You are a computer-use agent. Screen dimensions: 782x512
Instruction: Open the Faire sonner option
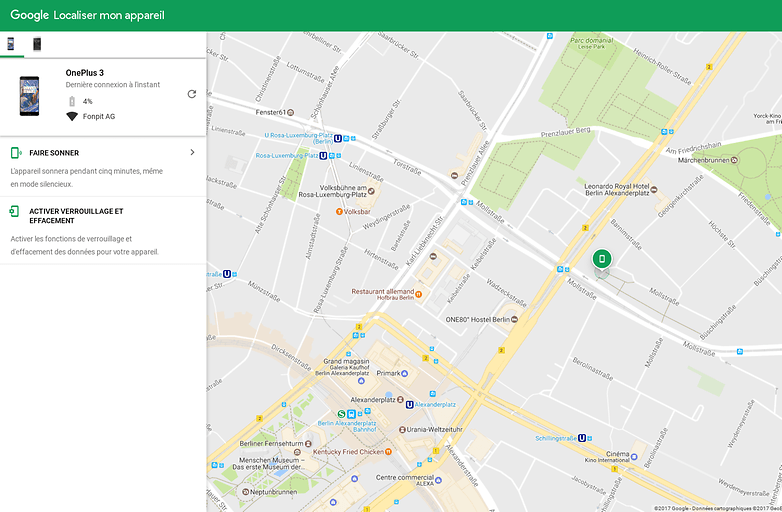point(103,167)
